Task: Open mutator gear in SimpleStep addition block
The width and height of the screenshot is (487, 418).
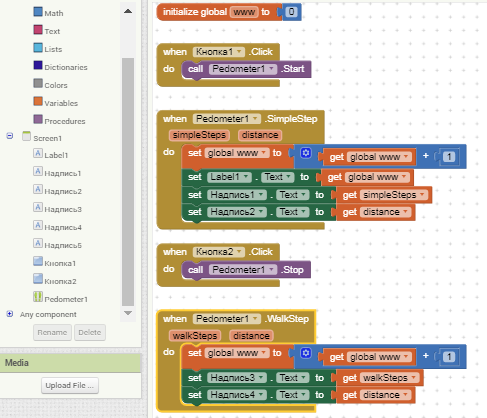Action: tap(306, 153)
